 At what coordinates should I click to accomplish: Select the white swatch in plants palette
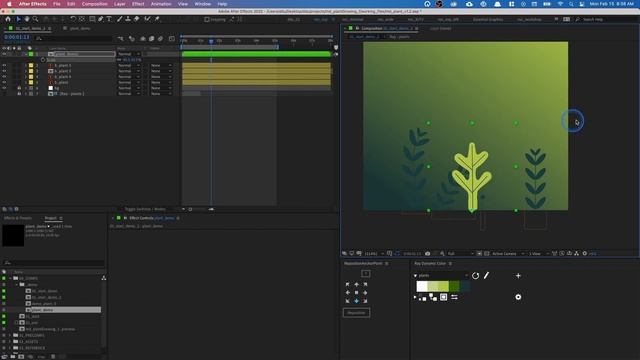click(422, 286)
